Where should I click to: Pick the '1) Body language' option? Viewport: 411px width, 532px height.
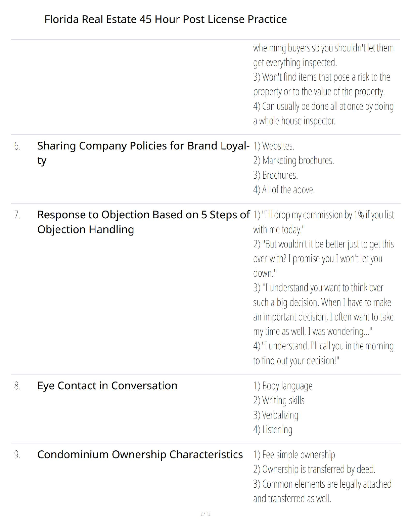click(283, 386)
